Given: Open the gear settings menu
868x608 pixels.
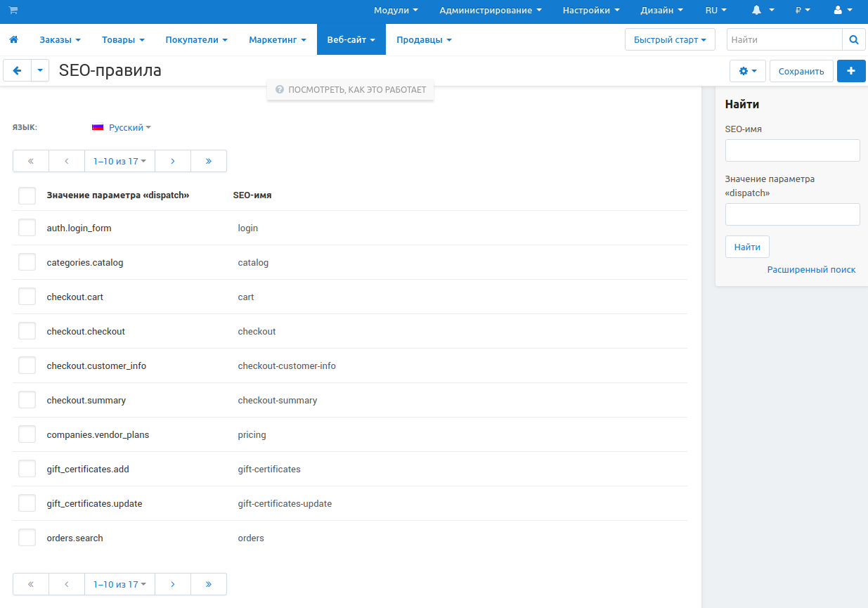Looking at the screenshot, I should [748, 71].
